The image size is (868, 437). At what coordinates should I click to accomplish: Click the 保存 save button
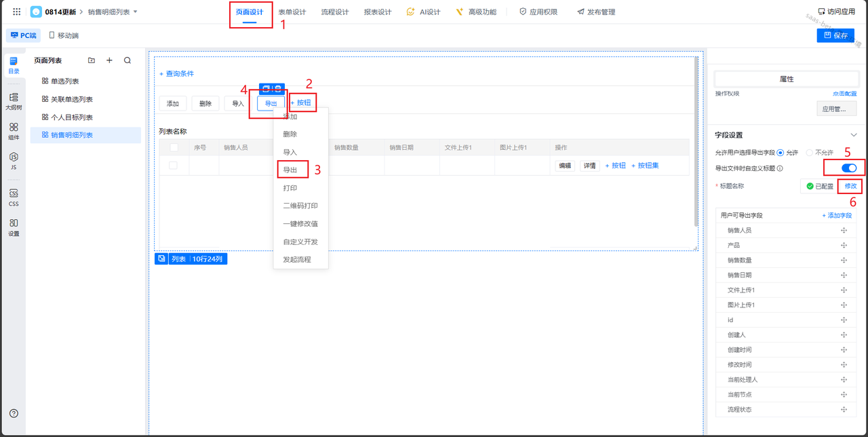pyautogui.click(x=835, y=35)
